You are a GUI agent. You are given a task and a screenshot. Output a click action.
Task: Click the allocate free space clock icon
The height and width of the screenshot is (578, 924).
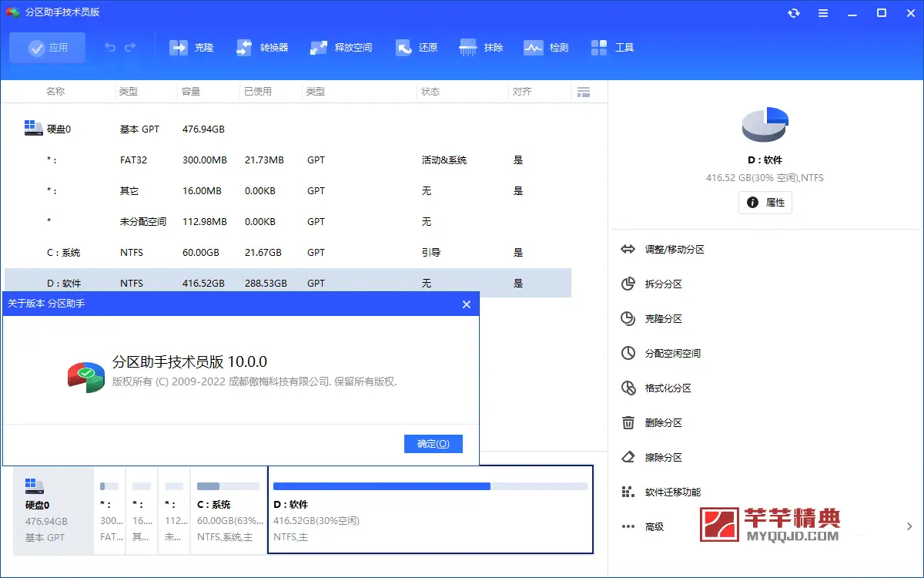click(x=628, y=354)
